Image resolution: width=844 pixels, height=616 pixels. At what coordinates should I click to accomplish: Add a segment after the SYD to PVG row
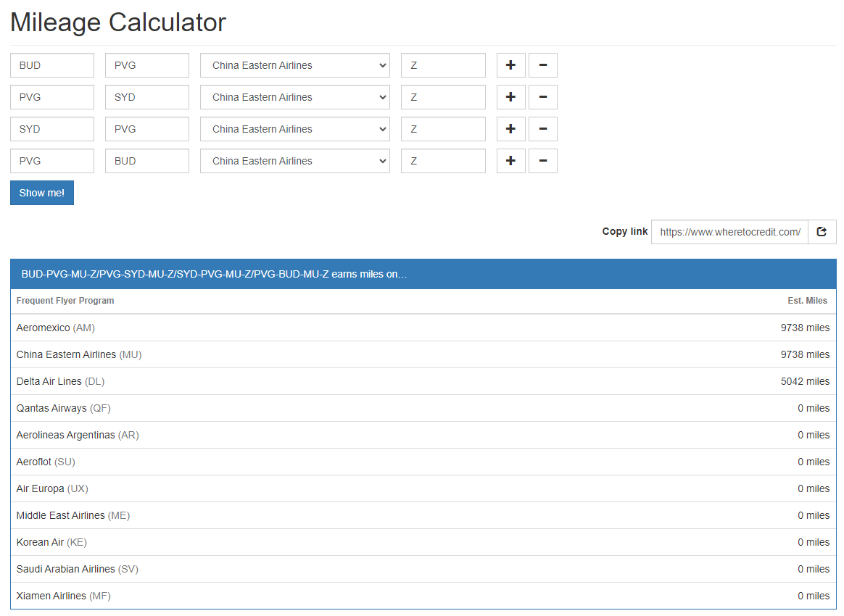click(x=510, y=129)
